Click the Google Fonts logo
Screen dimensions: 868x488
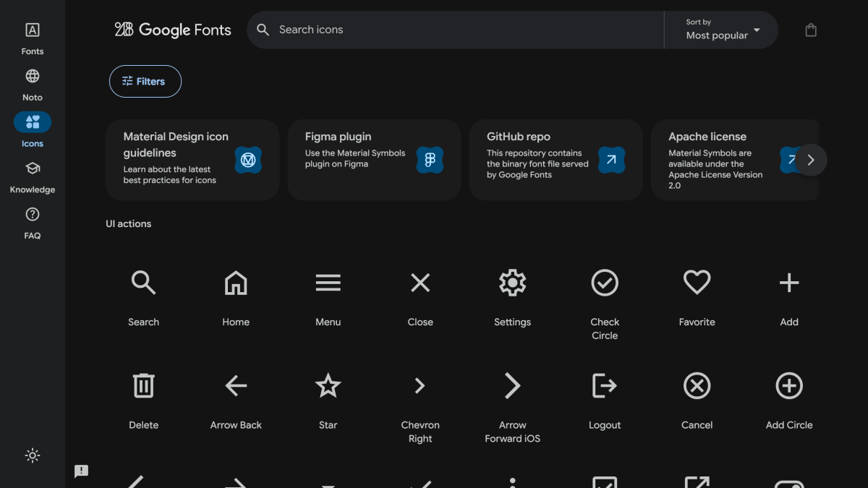(173, 30)
